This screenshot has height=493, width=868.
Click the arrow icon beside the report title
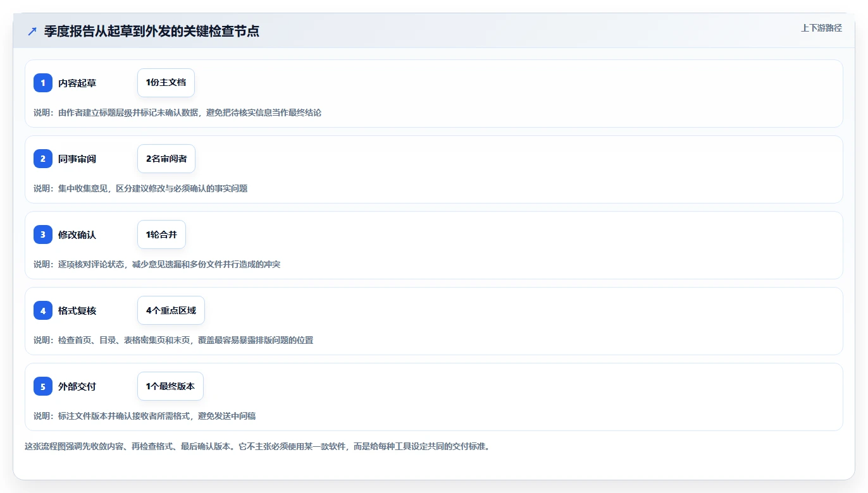click(32, 32)
